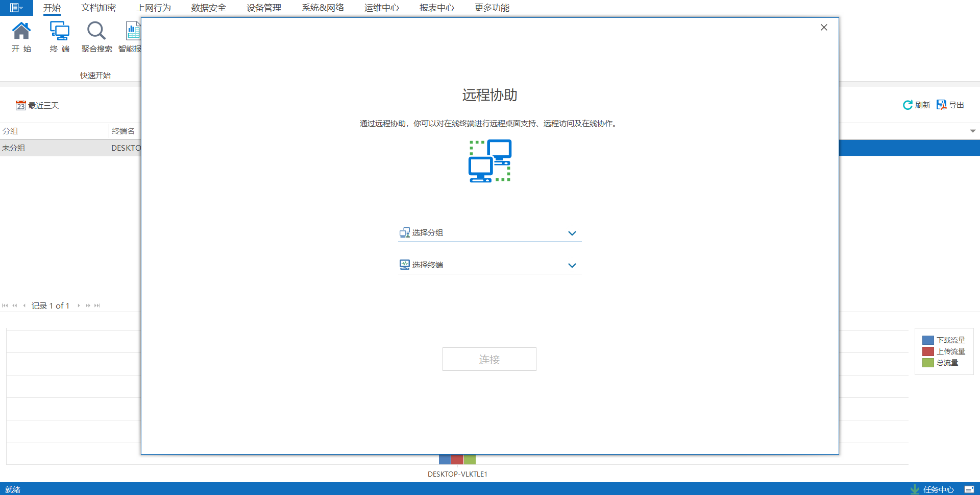This screenshot has height=495, width=980.
Task: Click the message icon in status bar
Action: (969, 489)
